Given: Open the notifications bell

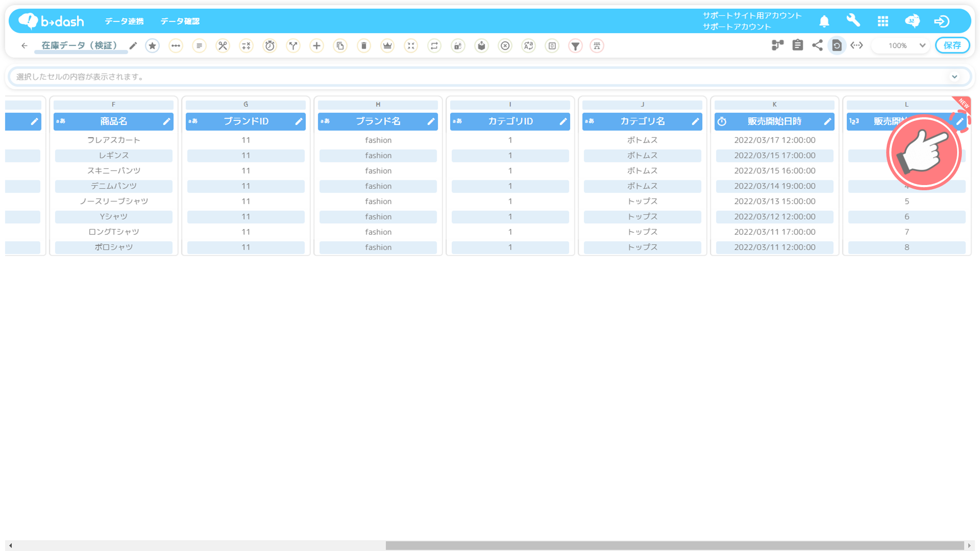Looking at the screenshot, I should pos(824,21).
